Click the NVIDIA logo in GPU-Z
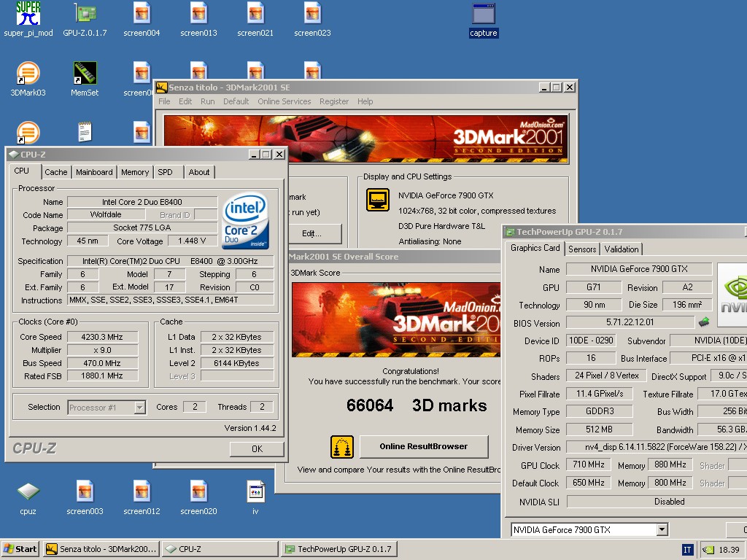Image resolution: width=747 pixels, height=560 pixels. pos(732,295)
